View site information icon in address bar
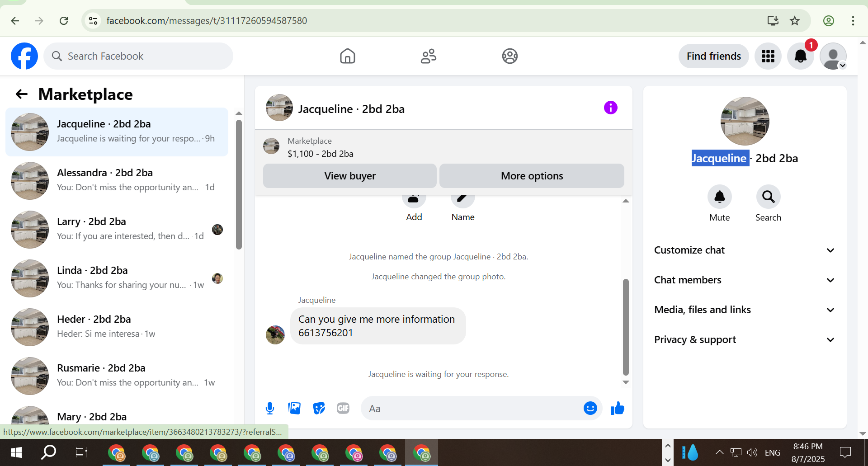The width and height of the screenshot is (868, 466). coord(93,21)
